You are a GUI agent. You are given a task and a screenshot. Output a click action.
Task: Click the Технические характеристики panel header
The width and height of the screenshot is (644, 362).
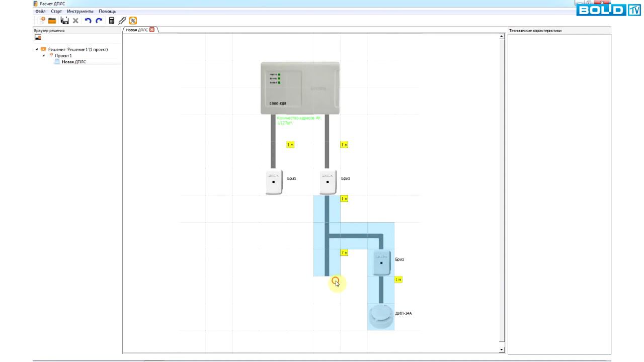tap(535, 31)
